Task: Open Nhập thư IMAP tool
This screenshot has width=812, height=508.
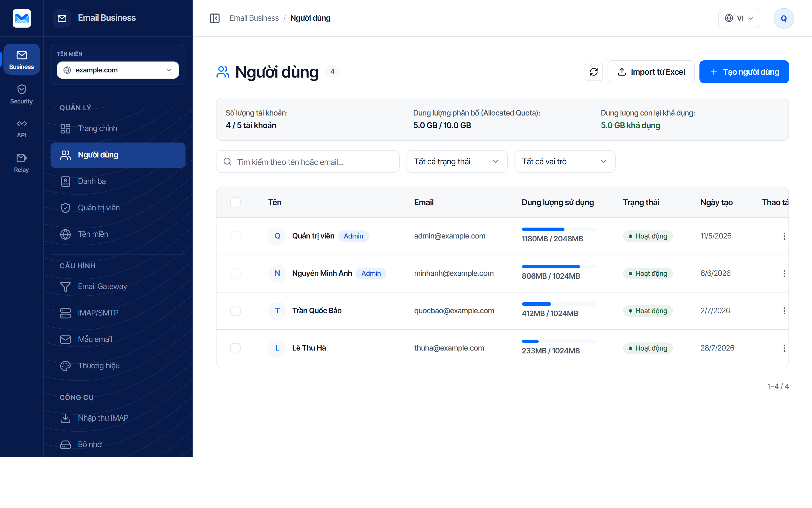Action: (118, 418)
